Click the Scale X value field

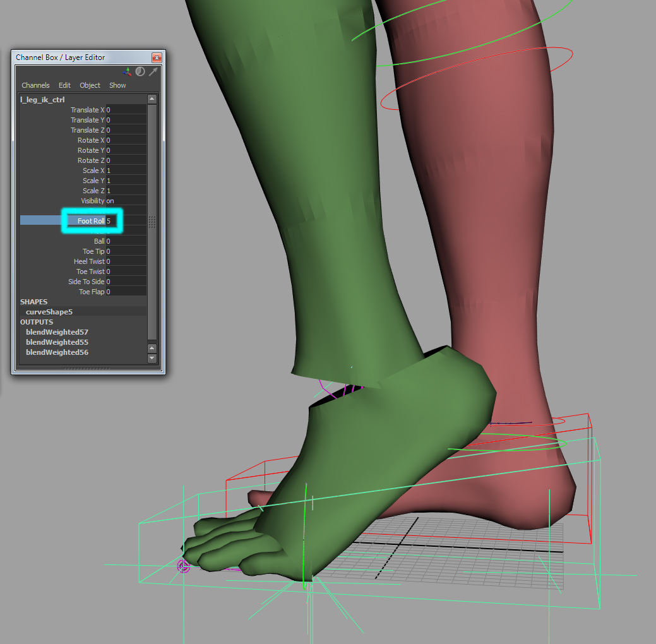(x=126, y=170)
